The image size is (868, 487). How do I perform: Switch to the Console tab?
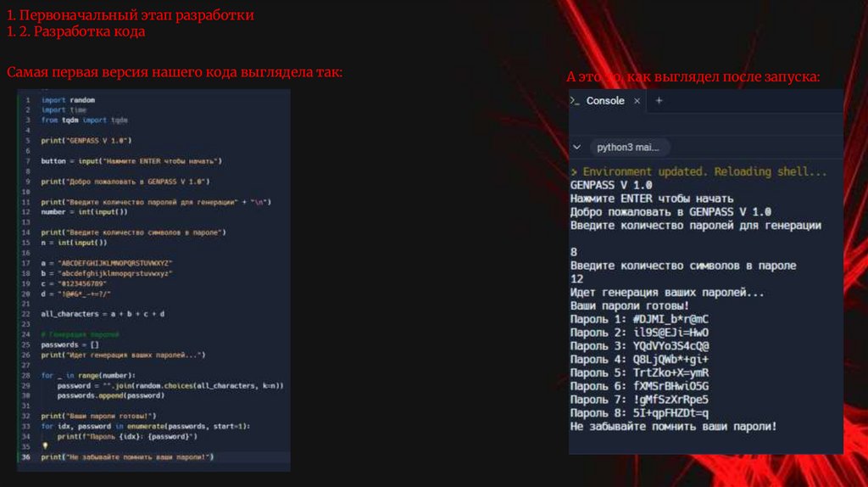pos(604,101)
